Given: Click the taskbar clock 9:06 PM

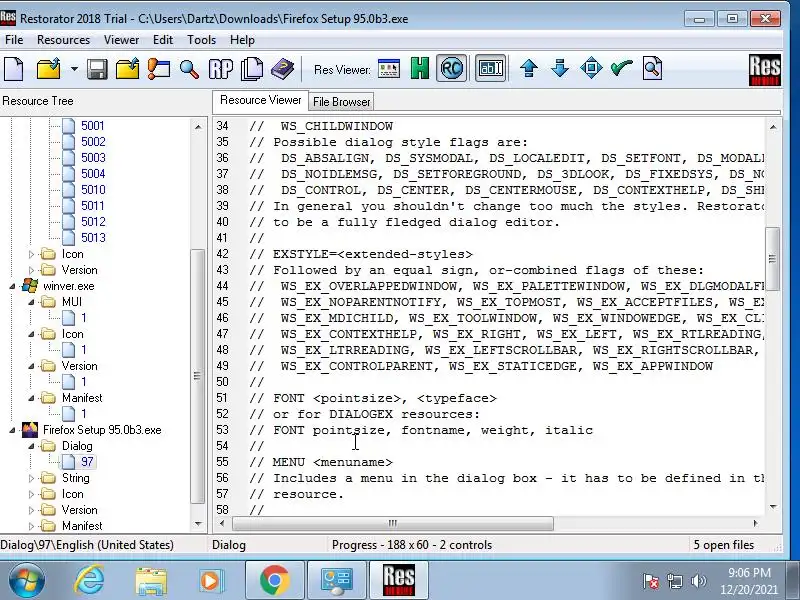Looking at the screenshot, I should click(749, 572).
